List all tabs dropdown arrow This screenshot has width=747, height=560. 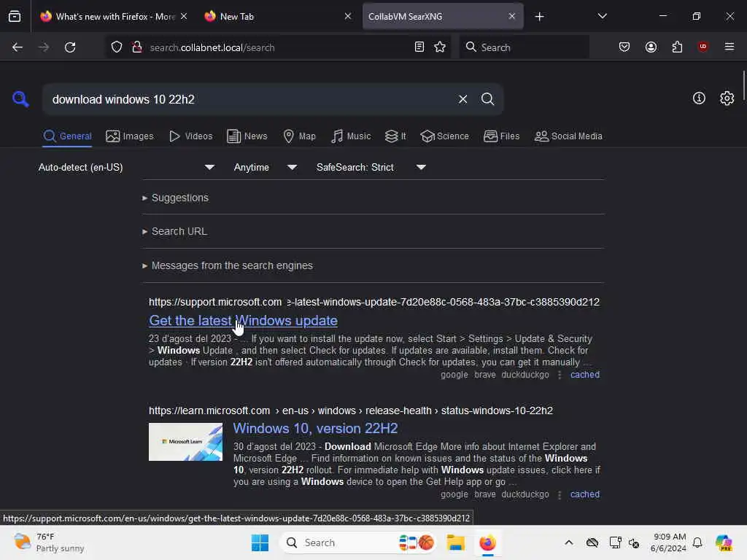(x=602, y=16)
